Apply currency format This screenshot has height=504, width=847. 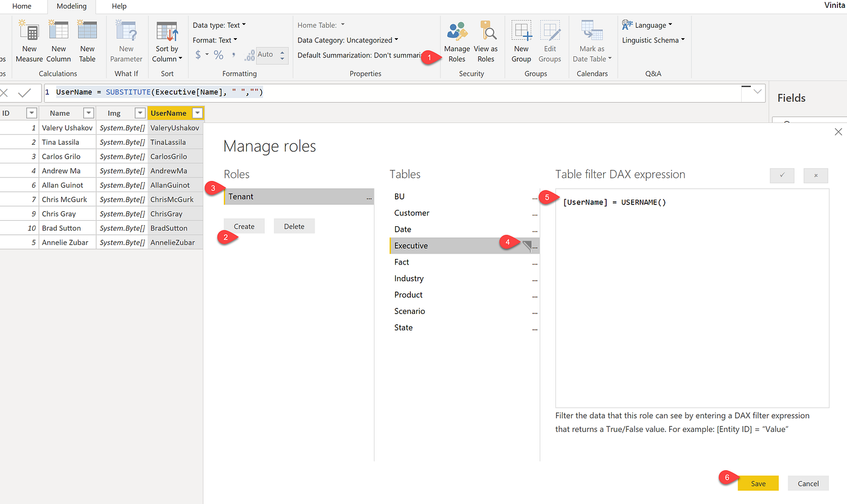click(198, 54)
